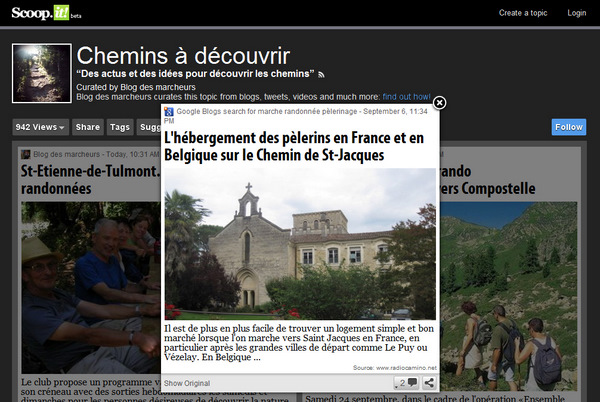600x402 pixels.
Task: Click the topic description 'Des actus et des idées'
Action: tap(195, 74)
